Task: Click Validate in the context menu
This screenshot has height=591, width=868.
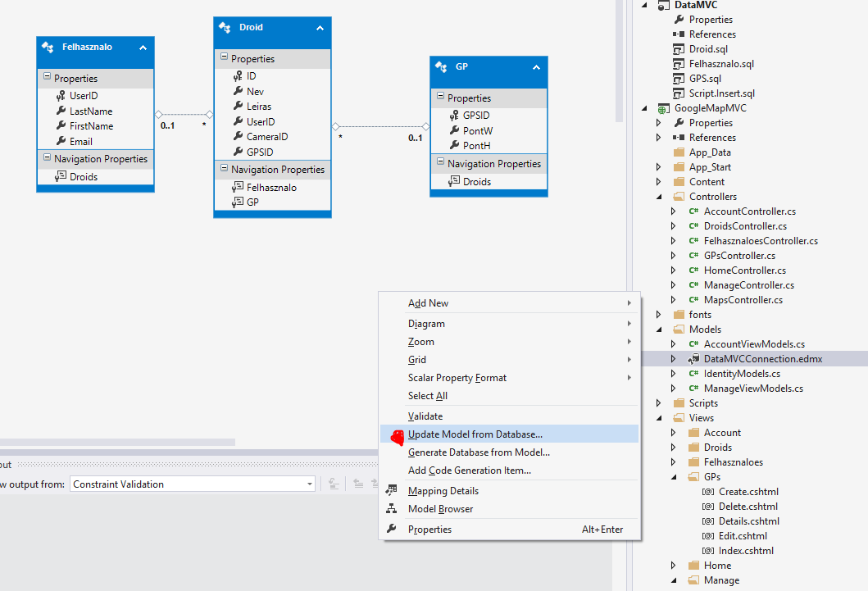Action: tap(509, 416)
